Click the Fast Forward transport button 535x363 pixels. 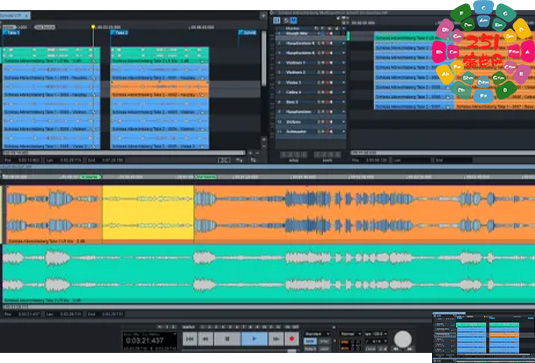[x=276, y=339]
